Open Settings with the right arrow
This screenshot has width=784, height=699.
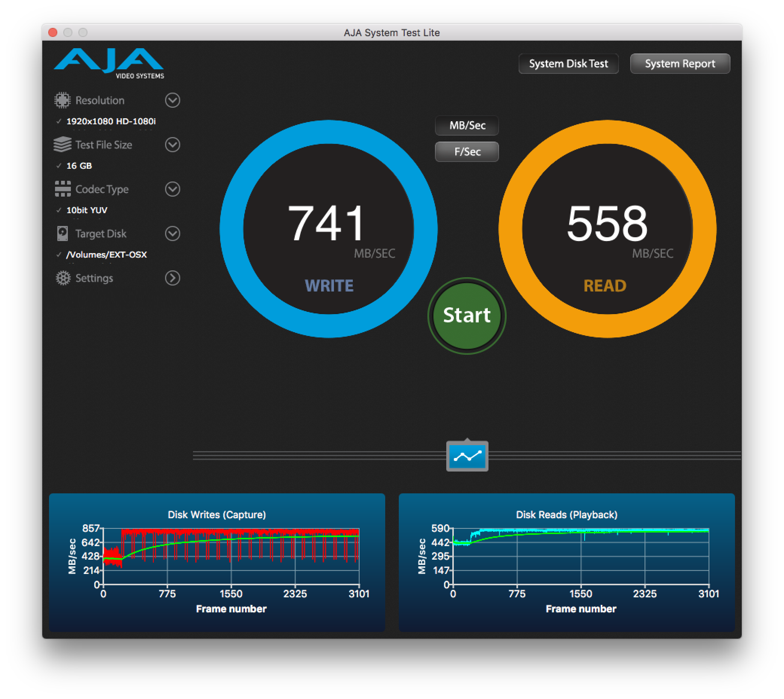click(x=173, y=278)
